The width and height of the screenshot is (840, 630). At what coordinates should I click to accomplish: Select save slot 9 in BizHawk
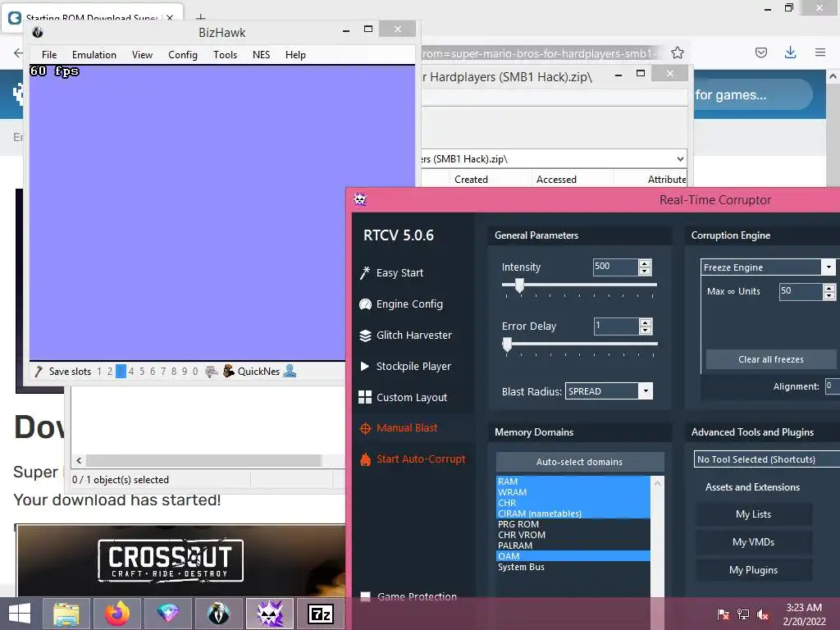click(x=185, y=372)
